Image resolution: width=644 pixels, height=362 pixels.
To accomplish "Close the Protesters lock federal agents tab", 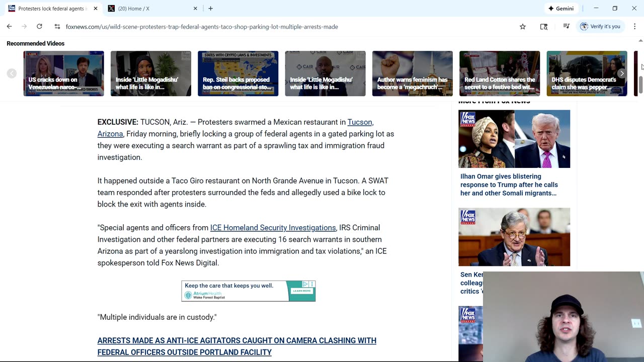I will (x=96, y=9).
